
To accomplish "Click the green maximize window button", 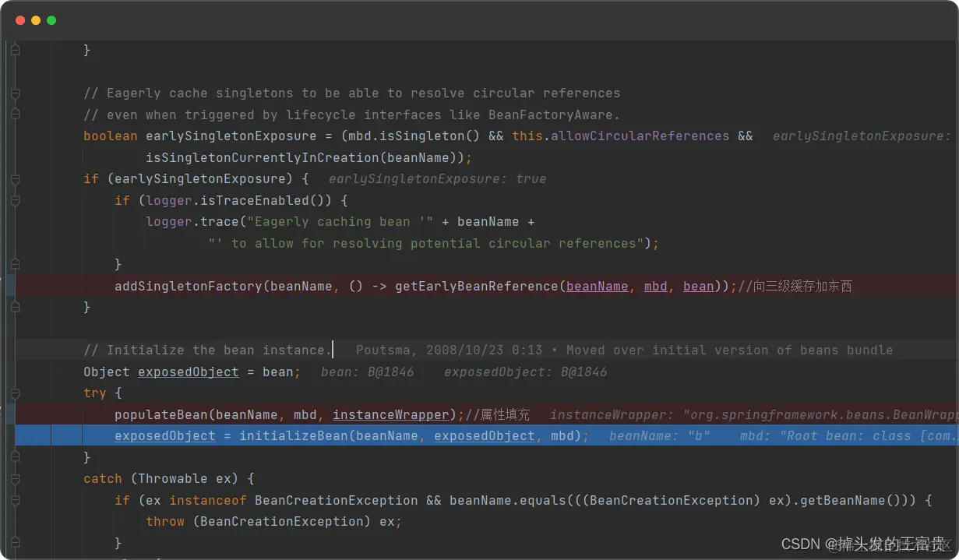I will click(51, 20).
